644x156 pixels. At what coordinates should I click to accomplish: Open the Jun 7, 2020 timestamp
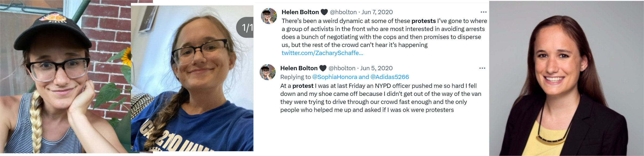click(x=377, y=12)
